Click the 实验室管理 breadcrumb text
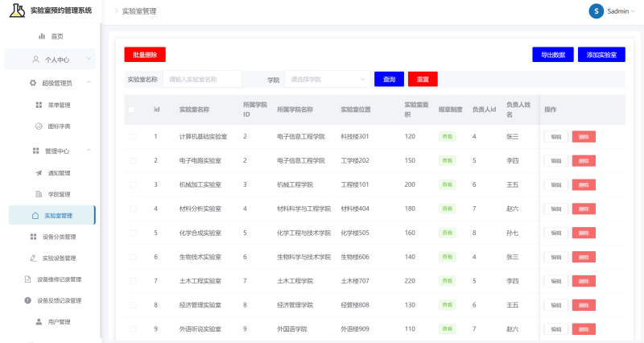644x343 pixels. click(139, 11)
